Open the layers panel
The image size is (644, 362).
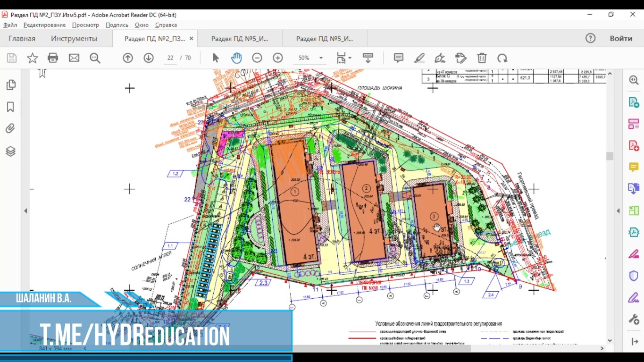(x=10, y=152)
